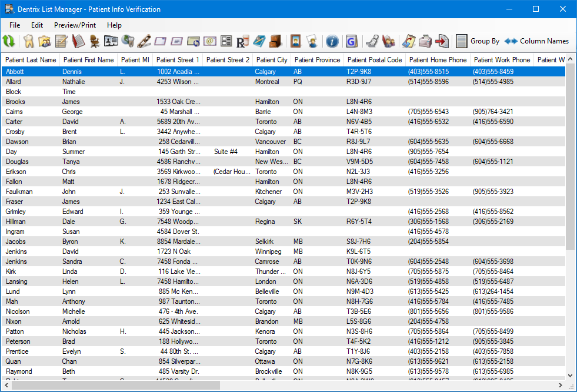
Task: Click the envelope with text lines icon
Action: 177,41
